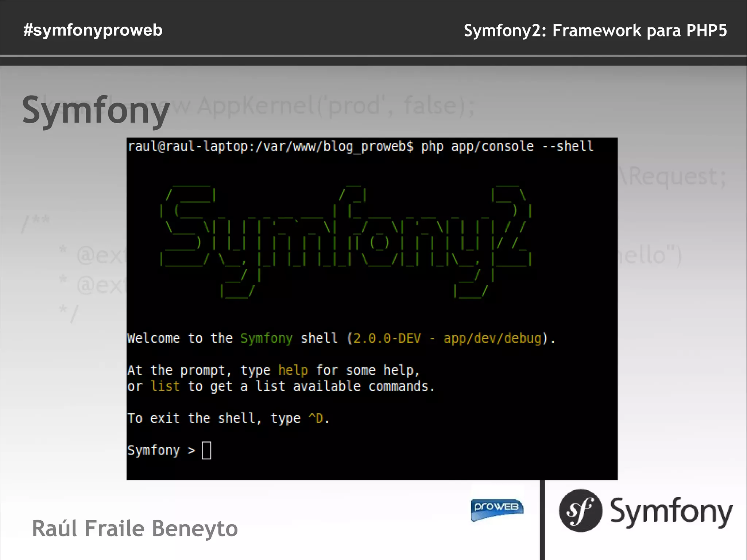Click the '^D' exit shortcut text
This screenshot has height=560, width=747.
click(x=316, y=418)
